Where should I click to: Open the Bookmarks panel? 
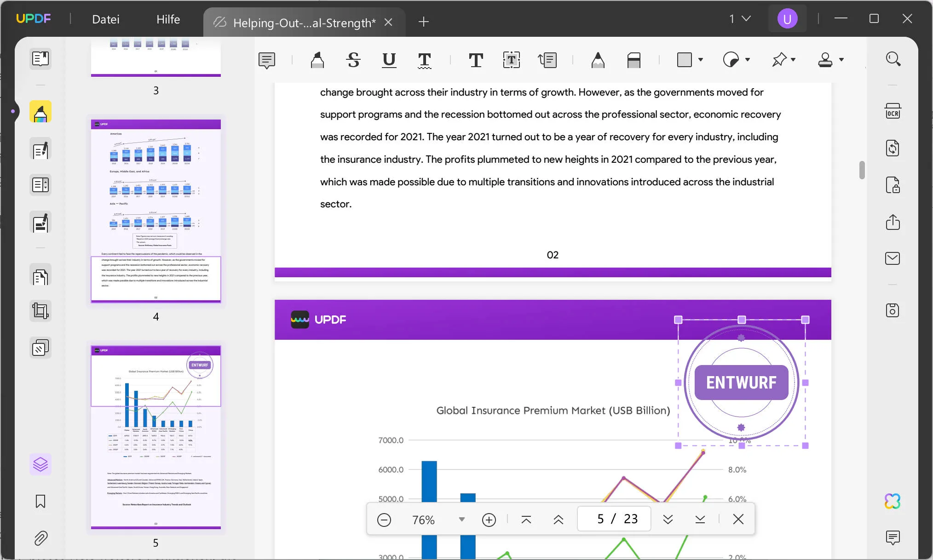click(x=40, y=501)
